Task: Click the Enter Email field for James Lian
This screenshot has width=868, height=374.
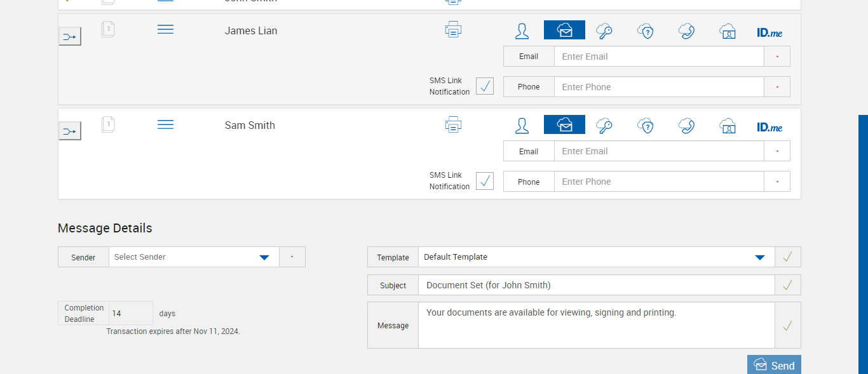Action: point(658,57)
